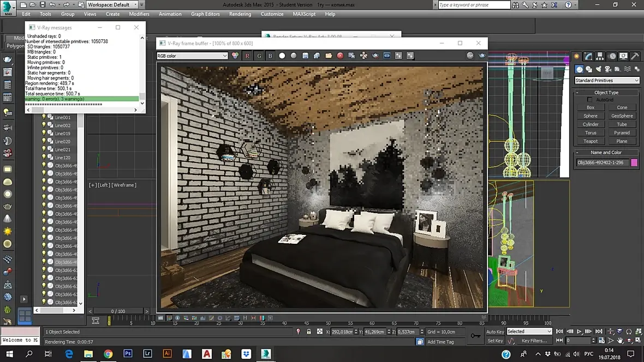Switch to the Hierarchy panel tab
The image size is (644, 362).
pos(600,56)
